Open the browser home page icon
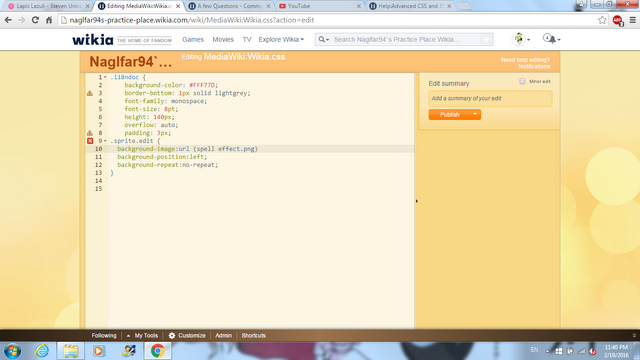Image resolution: width=640 pixels, height=360 pixels. point(49,20)
